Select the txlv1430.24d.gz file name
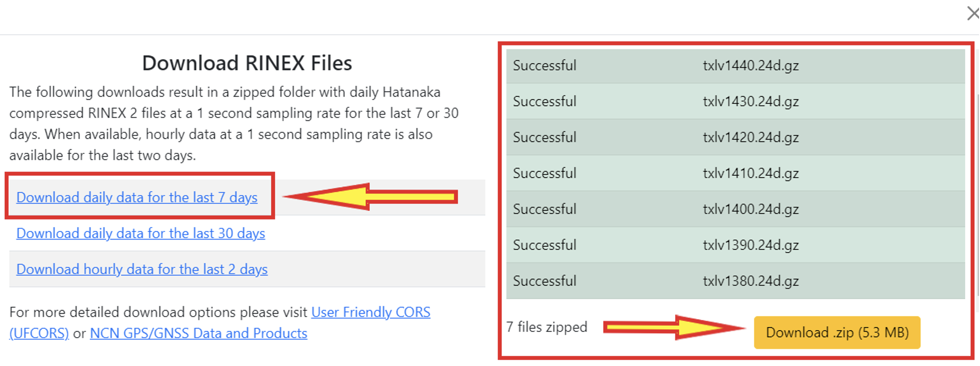 [750, 102]
